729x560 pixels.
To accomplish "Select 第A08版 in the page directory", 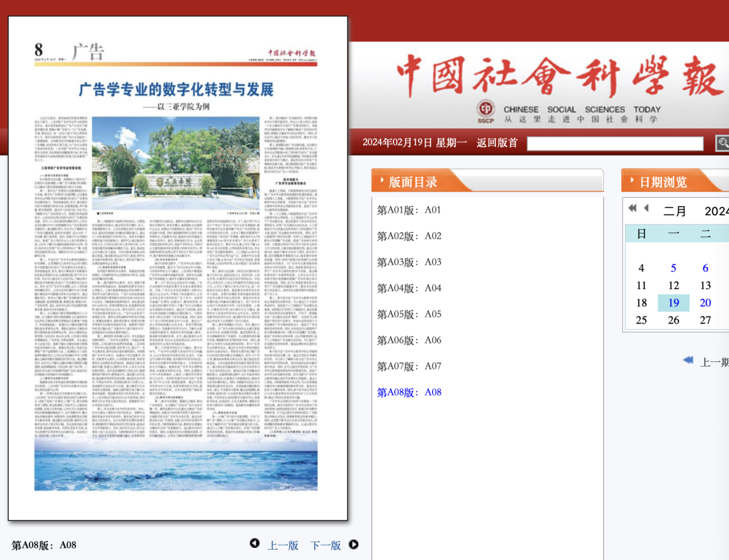I will [409, 393].
